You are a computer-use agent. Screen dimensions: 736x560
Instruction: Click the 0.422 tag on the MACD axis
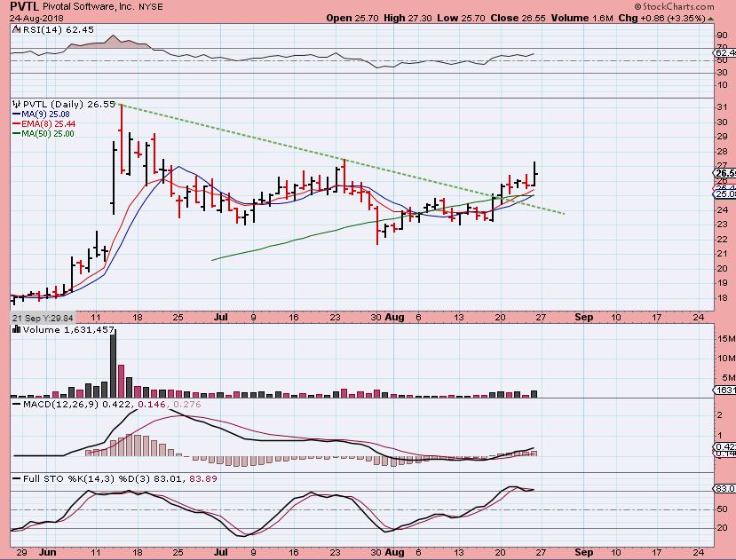(724, 447)
